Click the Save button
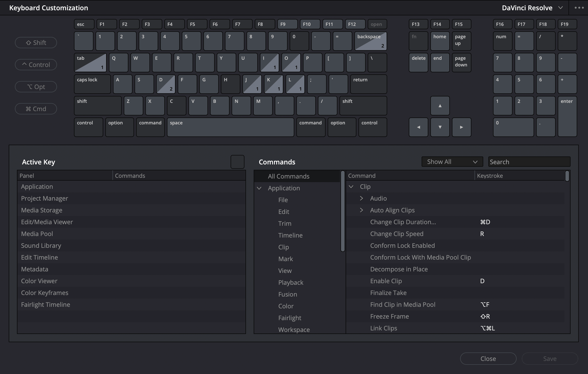This screenshot has height=374, width=588. (x=549, y=358)
